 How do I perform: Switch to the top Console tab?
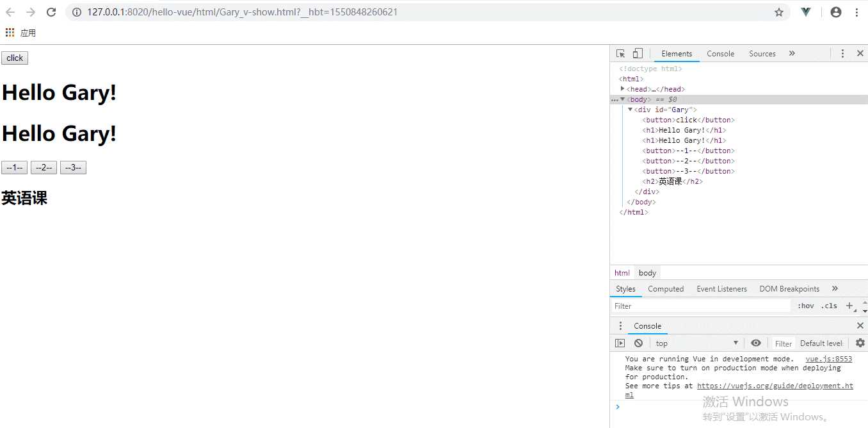click(x=720, y=54)
